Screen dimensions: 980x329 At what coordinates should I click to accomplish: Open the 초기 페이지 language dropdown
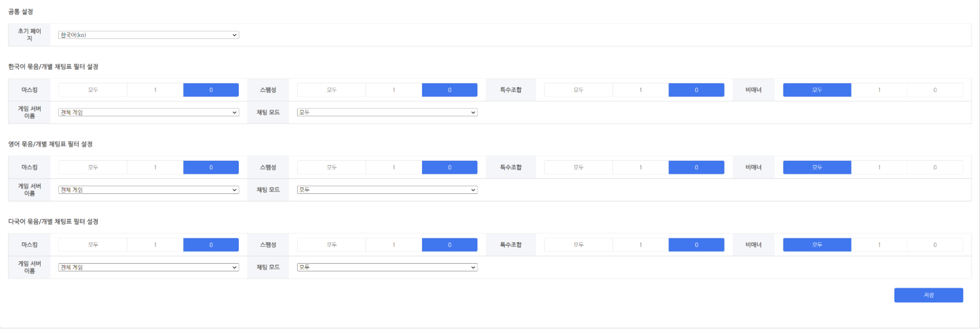pyautogui.click(x=149, y=35)
